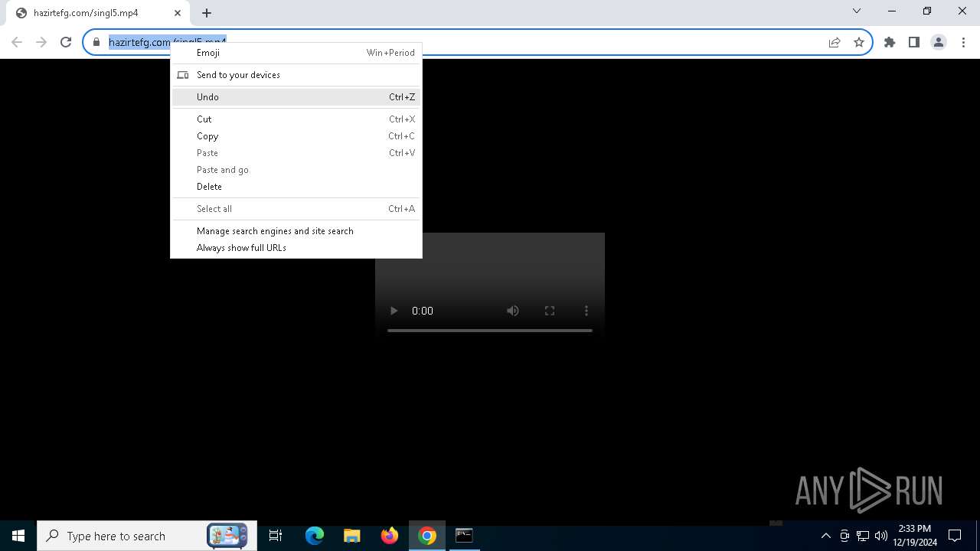Viewport: 980px width, 551px height.
Task: Launch Firefox from the taskbar
Action: click(x=390, y=536)
